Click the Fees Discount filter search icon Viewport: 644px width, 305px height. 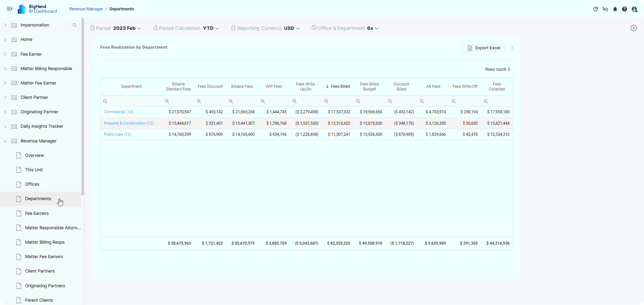tap(199, 101)
